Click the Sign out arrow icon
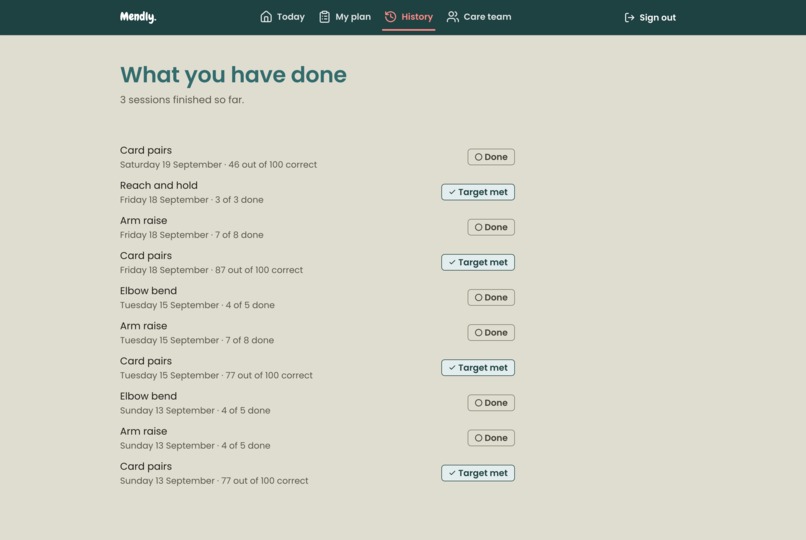This screenshot has height=540, width=806. point(629,17)
